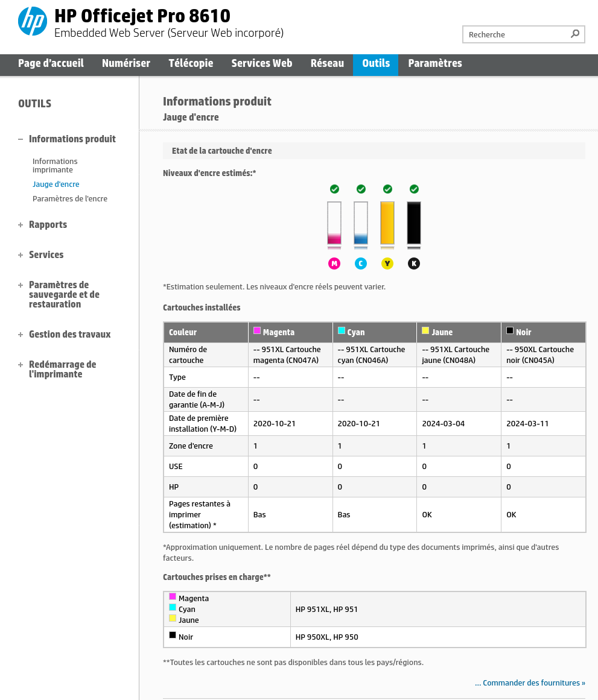
Task: Click black swatch in supported cartridges list
Action: coord(173,635)
